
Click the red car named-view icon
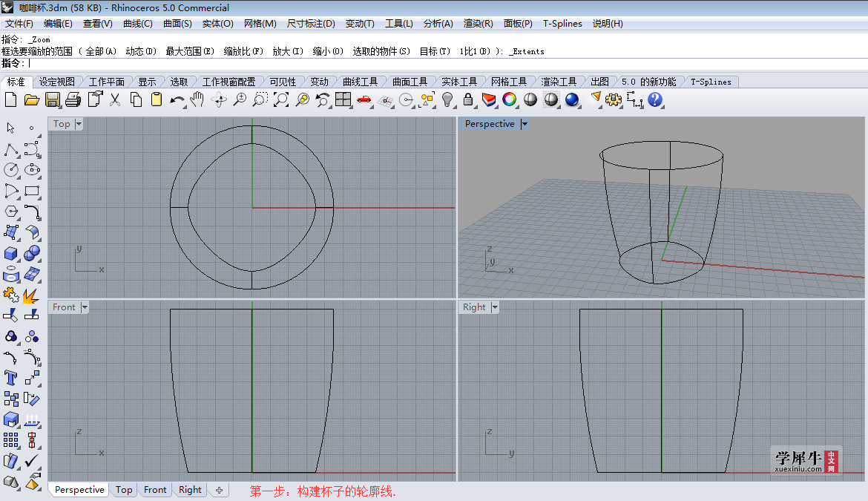[364, 99]
